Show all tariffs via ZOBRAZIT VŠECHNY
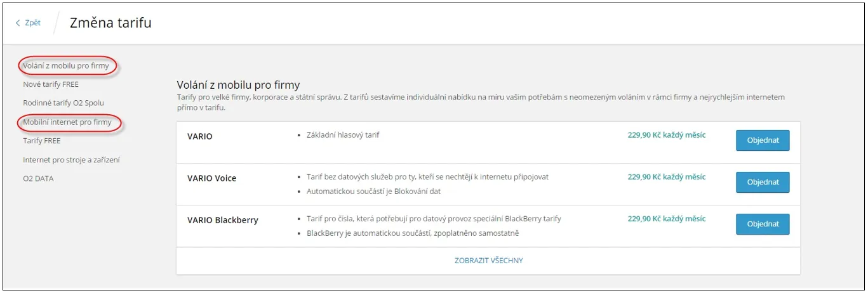Image resolution: width=868 pixels, height=293 pixels. [x=488, y=261]
